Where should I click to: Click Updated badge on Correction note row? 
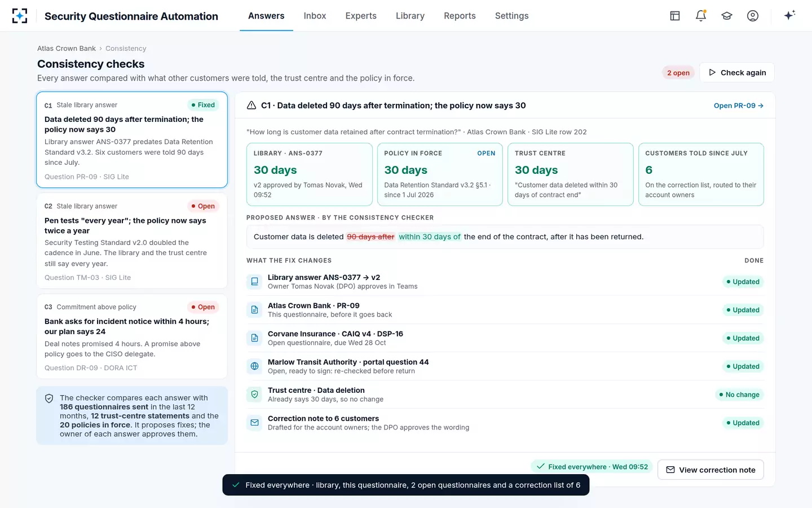[743, 423]
